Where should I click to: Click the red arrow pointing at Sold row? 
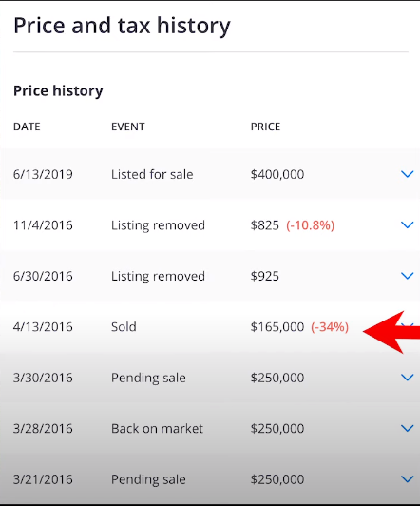pyautogui.click(x=391, y=332)
